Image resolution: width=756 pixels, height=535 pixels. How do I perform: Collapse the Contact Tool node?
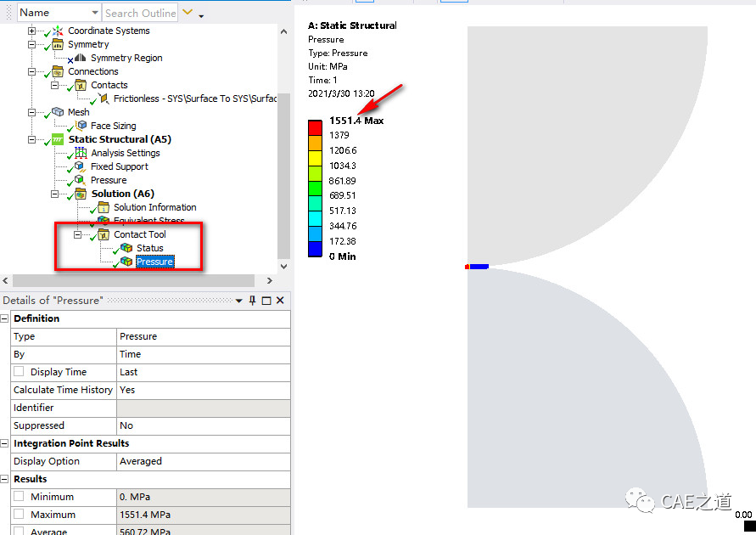[x=77, y=235]
